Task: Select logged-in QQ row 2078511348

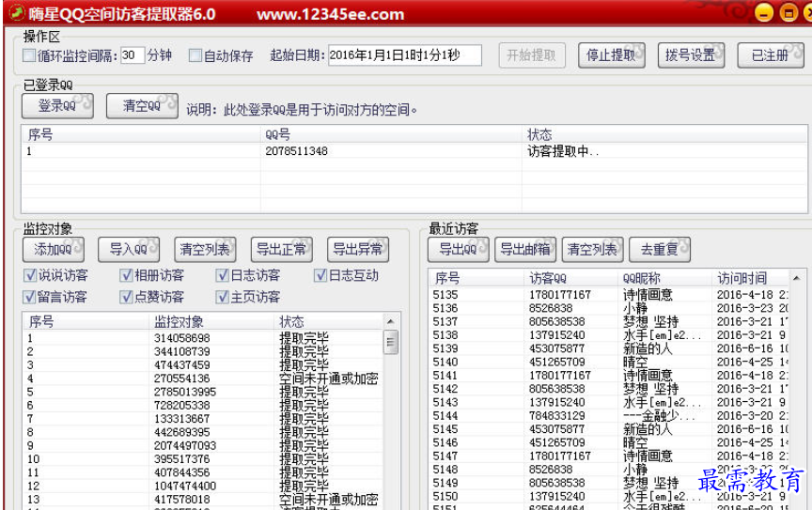Action: (414, 151)
